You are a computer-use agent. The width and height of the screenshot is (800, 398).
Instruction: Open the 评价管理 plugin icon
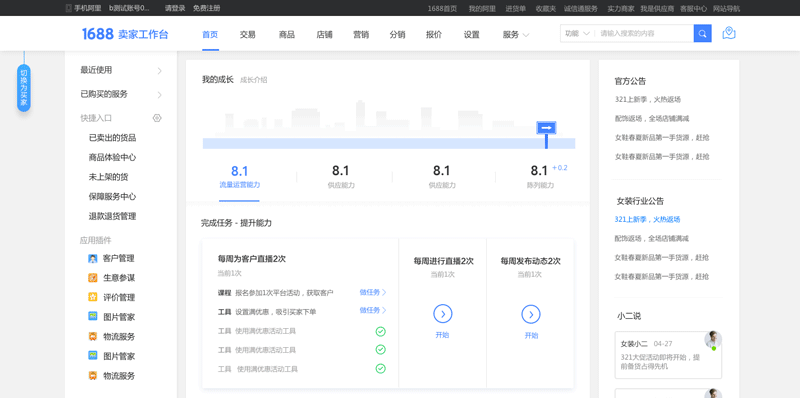point(92,297)
